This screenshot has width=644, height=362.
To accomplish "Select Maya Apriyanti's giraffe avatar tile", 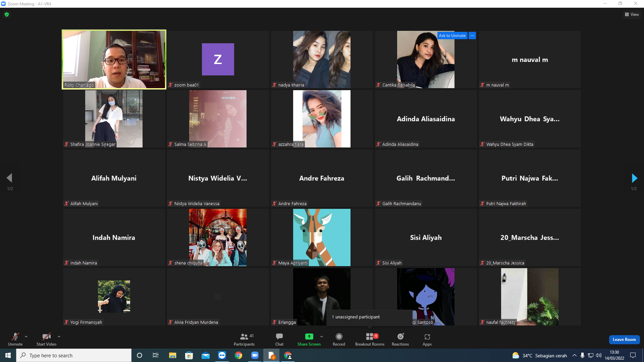I will 322,237.
